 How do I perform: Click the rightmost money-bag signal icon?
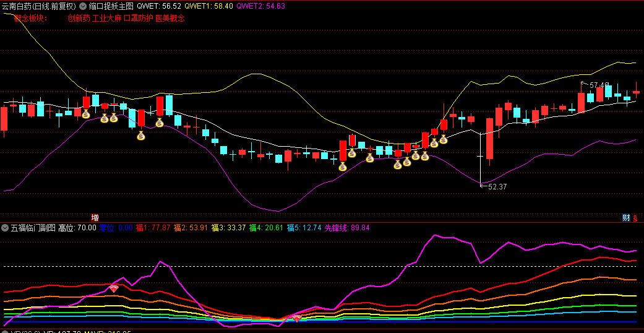pyautogui.click(x=443, y=139)
